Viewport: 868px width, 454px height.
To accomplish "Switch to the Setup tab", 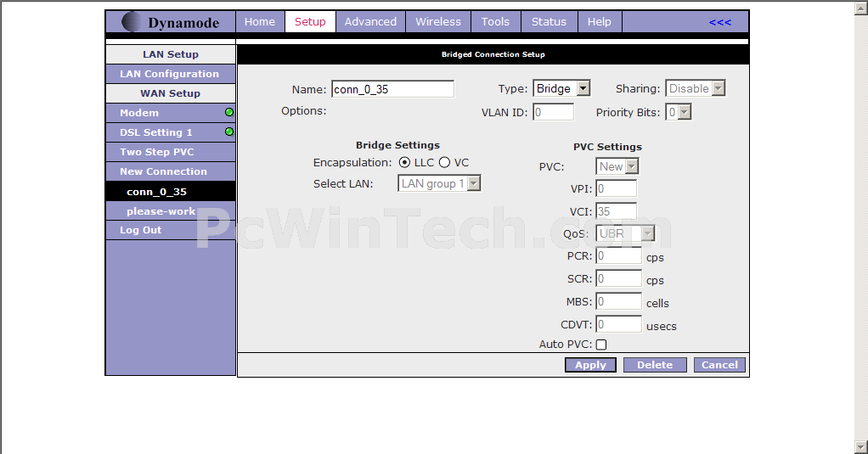I will (x=310, y=22).
